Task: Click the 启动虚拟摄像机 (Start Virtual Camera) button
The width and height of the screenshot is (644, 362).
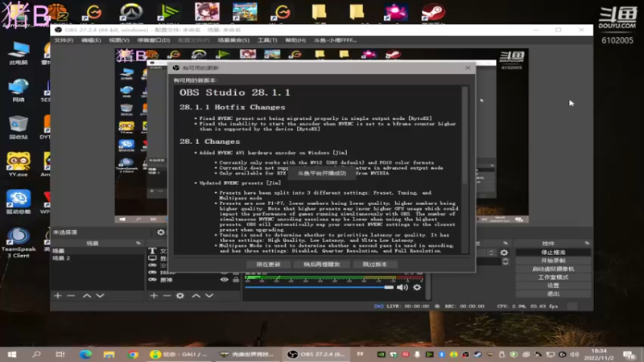Action: [553, 269]
